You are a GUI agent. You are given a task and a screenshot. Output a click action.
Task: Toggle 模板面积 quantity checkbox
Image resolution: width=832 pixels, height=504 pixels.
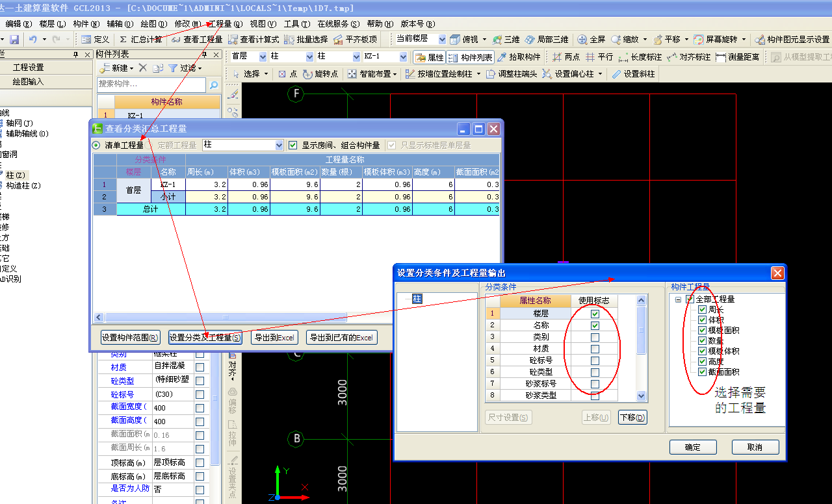pos(702,331)
